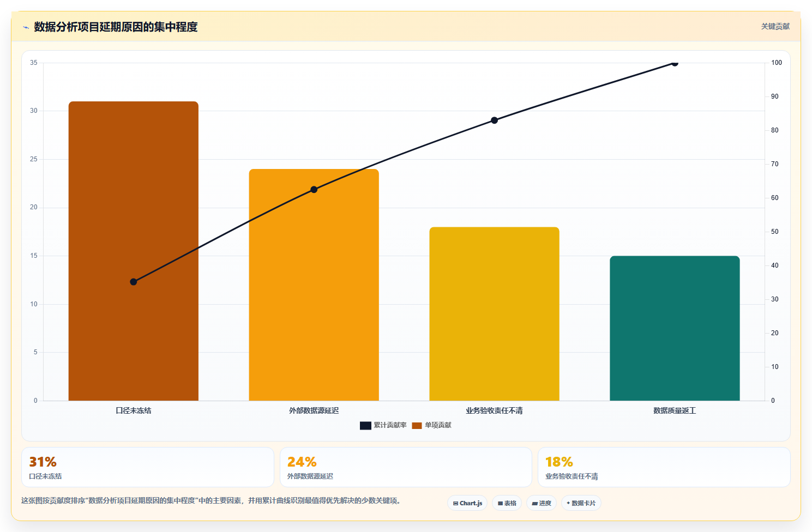Click the 口径未冻结 x-axis label
812x532 pixels.
click(x=134, y=410)
